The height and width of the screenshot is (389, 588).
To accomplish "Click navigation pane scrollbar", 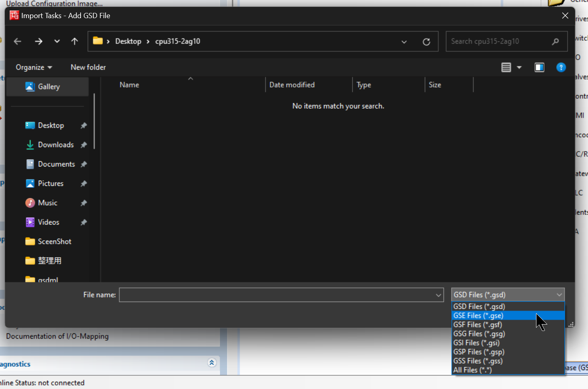I will coord(94,121).
